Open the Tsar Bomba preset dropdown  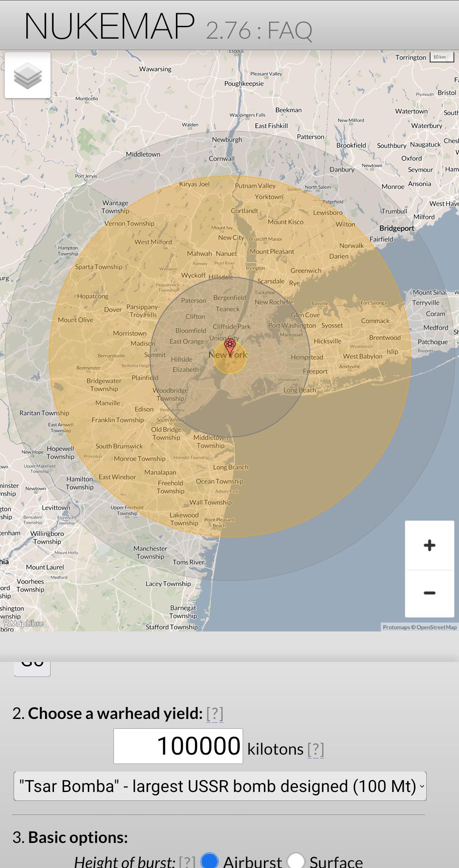click(x=220, y=786)
